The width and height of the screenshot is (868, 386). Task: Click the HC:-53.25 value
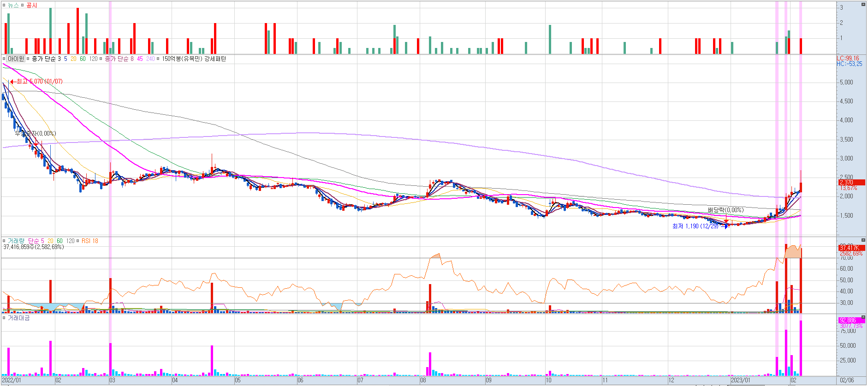849,64
